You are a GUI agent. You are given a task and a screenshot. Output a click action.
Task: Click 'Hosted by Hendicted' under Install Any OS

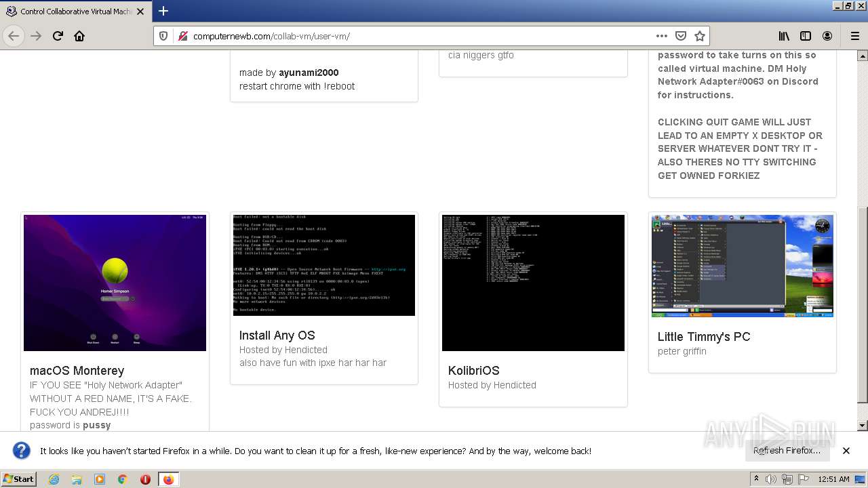click(283, 350)
